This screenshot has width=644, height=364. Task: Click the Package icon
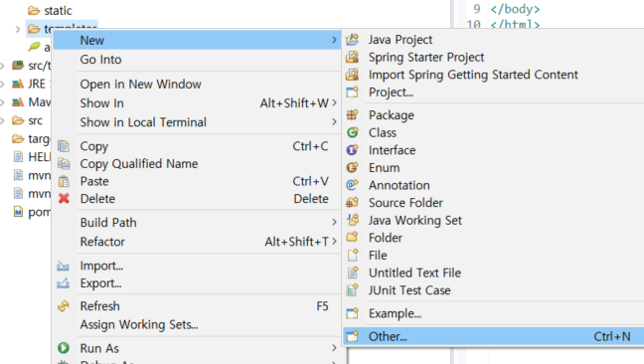point(353,115)
